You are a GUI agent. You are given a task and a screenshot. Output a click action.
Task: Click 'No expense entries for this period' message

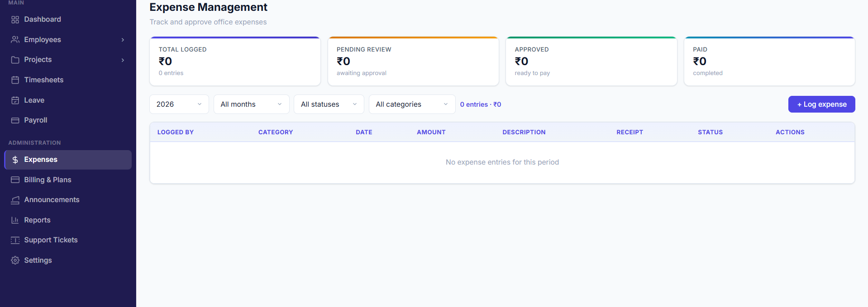coord(502,162)
